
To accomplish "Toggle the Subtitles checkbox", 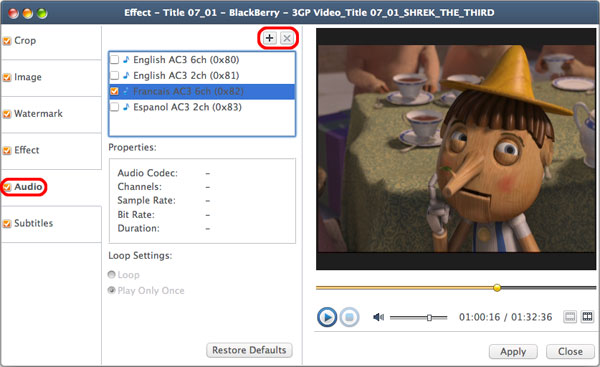I will 7,223.
